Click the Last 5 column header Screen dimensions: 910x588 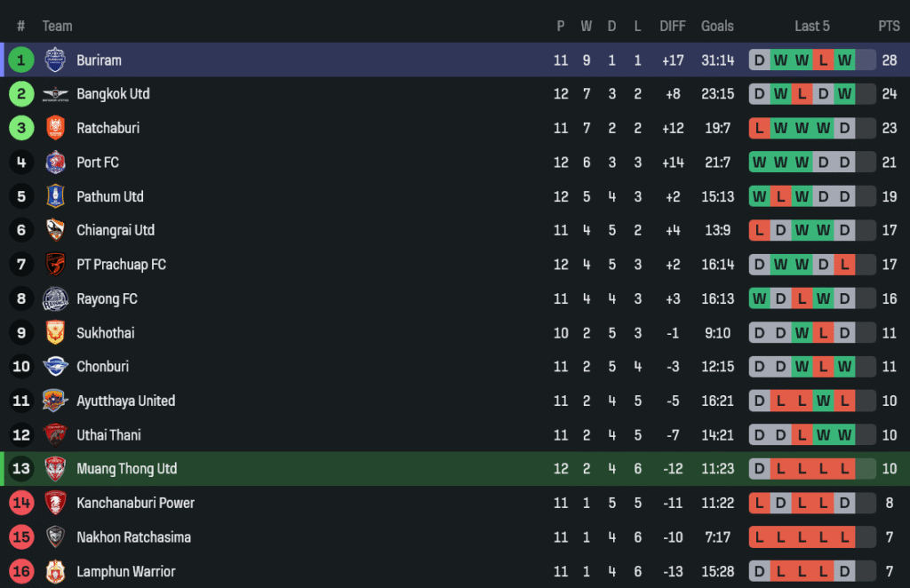pos(811,26)
